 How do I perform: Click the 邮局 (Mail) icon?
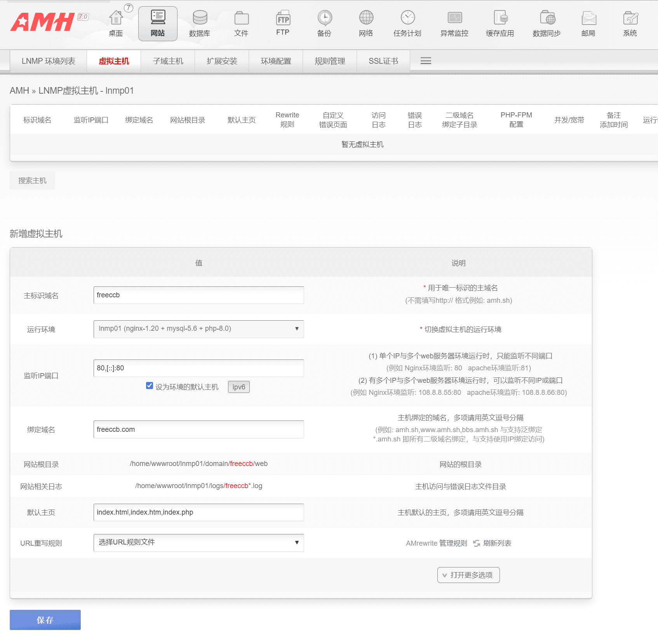pyautogui.click(x=588, y=23)
